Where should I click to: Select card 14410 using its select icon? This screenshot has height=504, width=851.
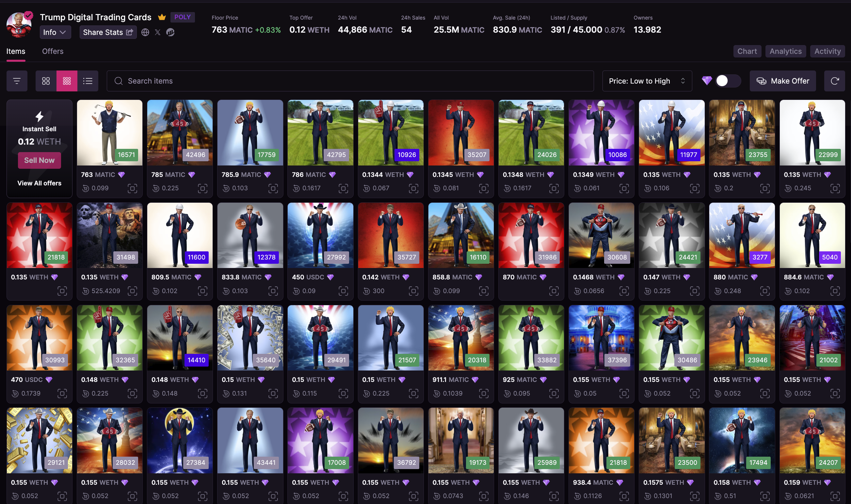coord(203,394)
